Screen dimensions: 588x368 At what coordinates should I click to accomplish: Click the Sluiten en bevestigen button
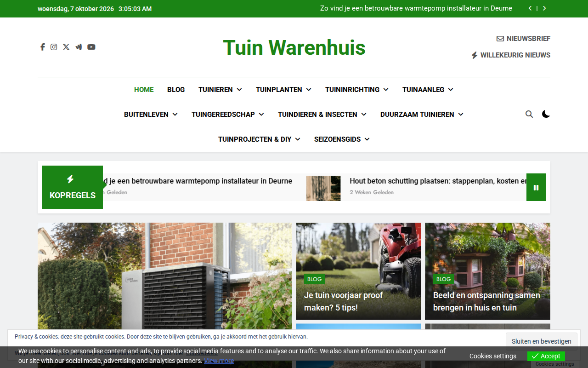tap(542, 341)
